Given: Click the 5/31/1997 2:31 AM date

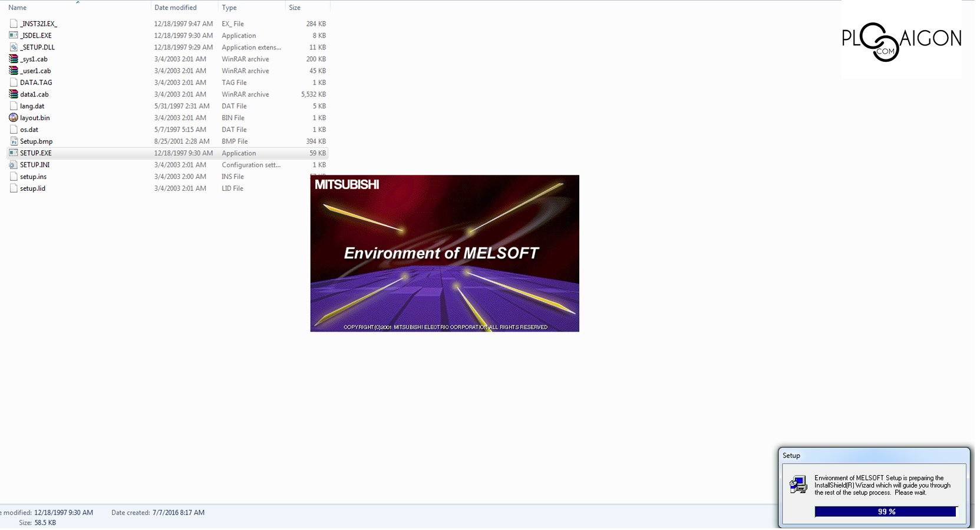Looking at the screenshot, I should click(x=182, y=106).
